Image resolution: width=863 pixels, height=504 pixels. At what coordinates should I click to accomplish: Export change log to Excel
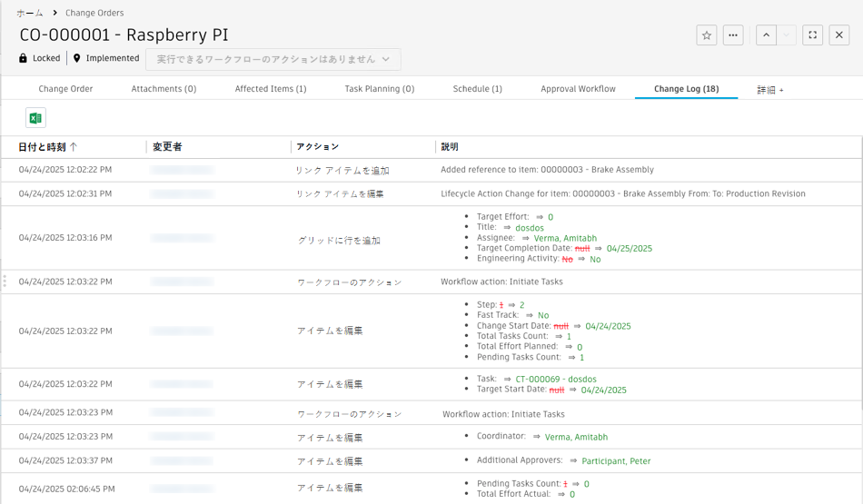coord(35,118)
